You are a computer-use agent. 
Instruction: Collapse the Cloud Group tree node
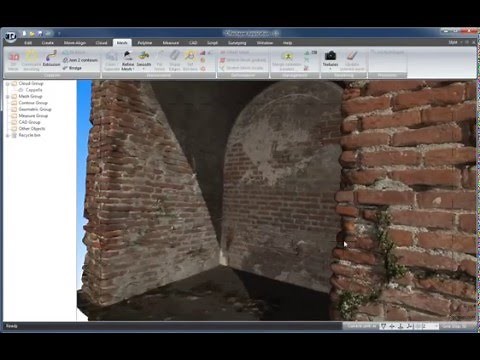[x=7, y=84]
